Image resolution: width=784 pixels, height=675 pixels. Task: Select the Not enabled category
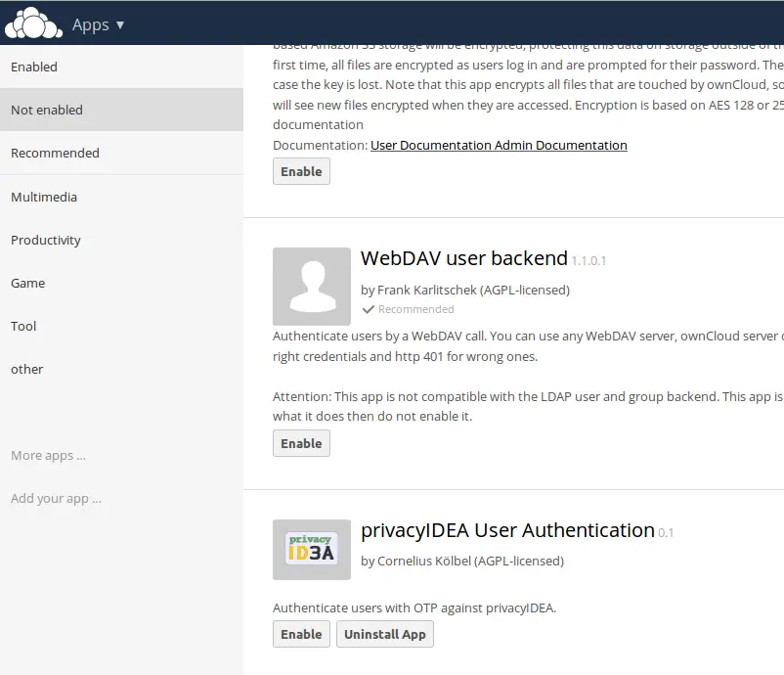121,111
